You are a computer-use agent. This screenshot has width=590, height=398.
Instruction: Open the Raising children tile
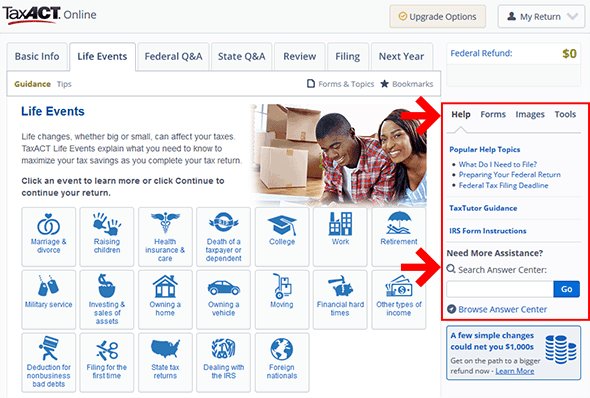(107, 237)
